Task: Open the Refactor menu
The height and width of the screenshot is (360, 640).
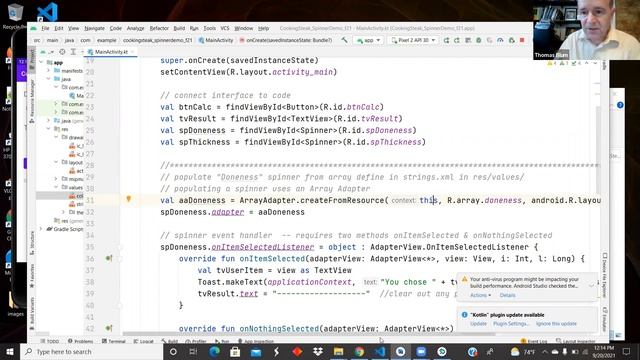Action: tap(159, 28)
